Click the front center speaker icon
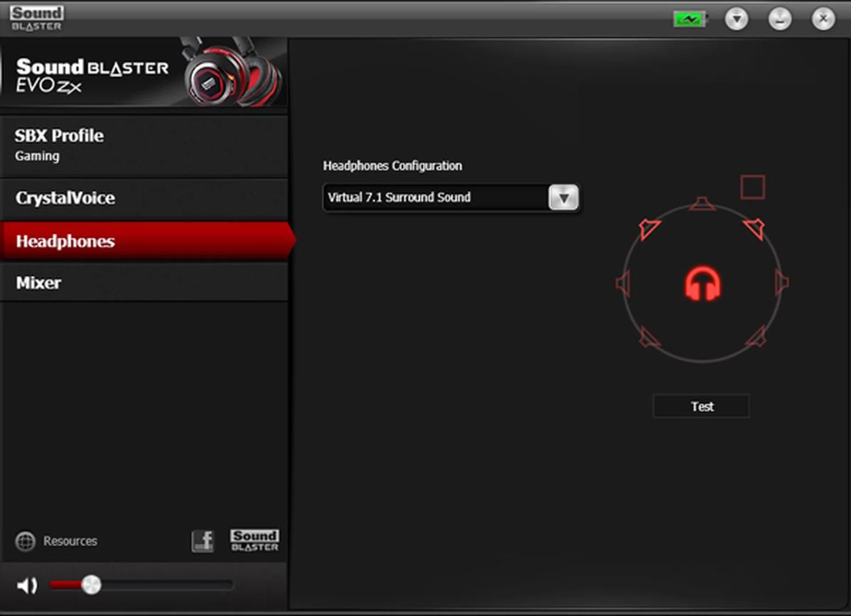This screenshot has height=616, width=851. 702,204
